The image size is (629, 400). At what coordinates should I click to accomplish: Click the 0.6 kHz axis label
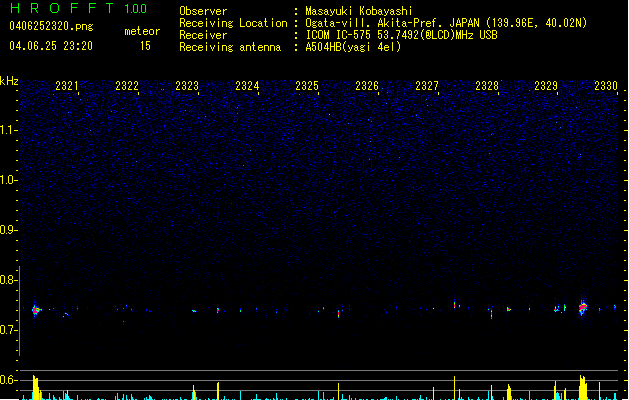click(x=9, y=380)
